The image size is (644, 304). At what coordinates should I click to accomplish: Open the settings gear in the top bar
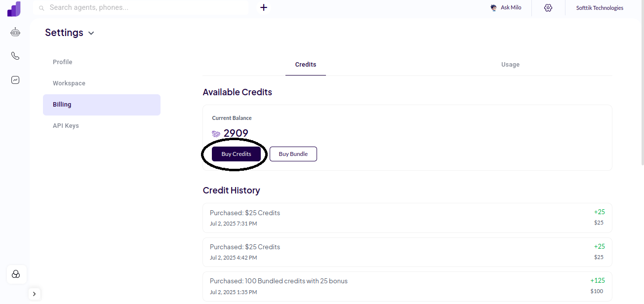click(x=548, y=7)
